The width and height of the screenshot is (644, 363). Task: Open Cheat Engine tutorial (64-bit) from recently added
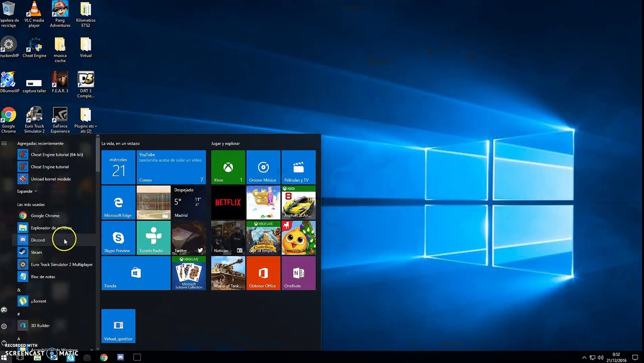[55, 155]
